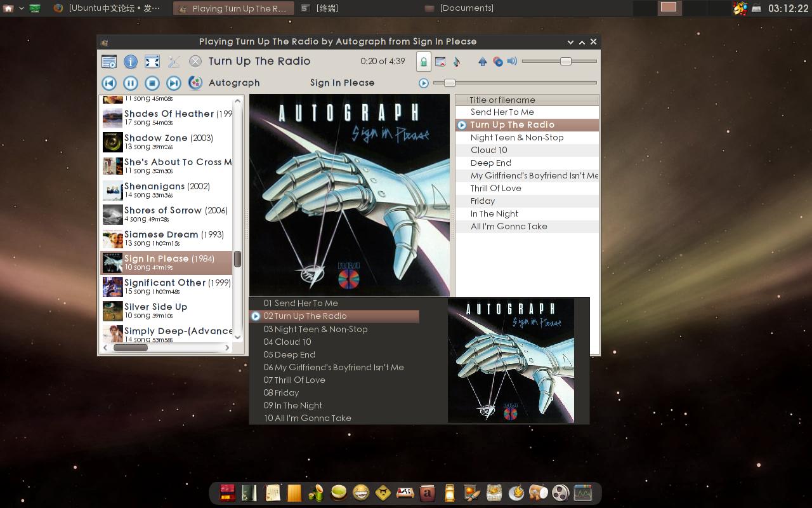Select the She's About To Cross album
812x508 pixels.
pyautogui.click(x=166, y=166)
